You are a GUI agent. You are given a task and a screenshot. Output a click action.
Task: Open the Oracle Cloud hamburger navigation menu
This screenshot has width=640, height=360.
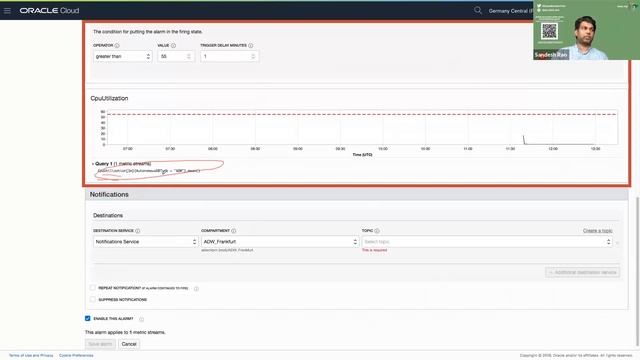7,11
